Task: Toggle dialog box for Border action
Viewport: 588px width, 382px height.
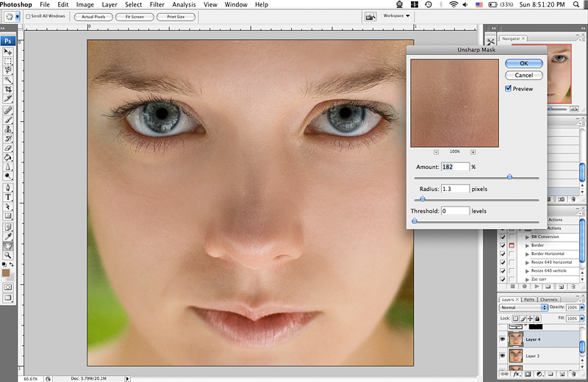Action: (512, 245)
